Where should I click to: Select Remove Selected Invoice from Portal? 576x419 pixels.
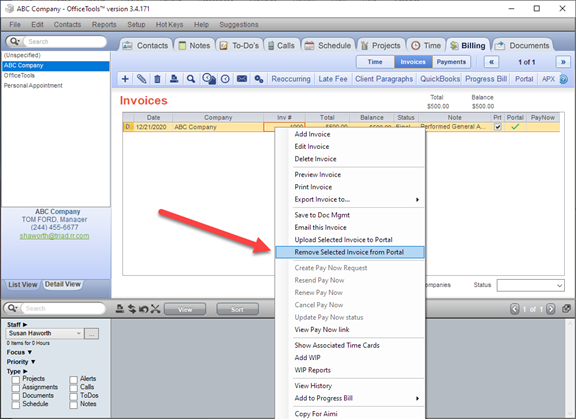coord(350,252)
